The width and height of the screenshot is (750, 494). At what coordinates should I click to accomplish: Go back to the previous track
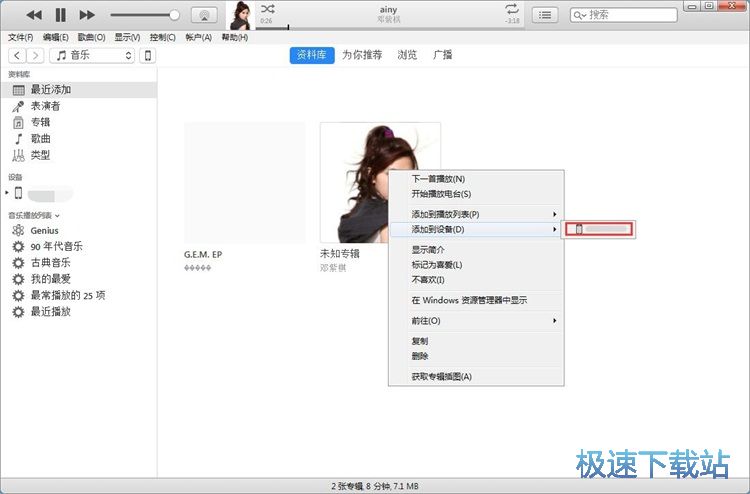coord(34,15)
